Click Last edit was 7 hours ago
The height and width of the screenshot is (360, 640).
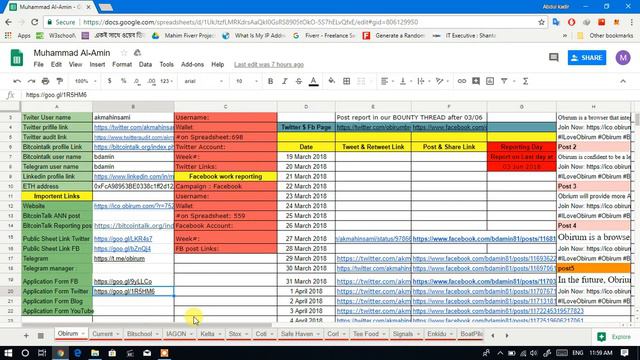(269, 64)
